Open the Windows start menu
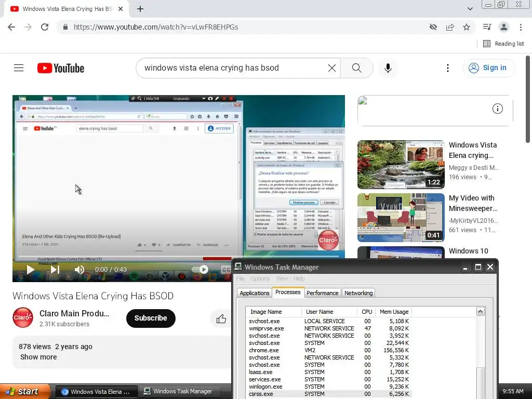Screen dimensions: 532x399 click(x=24, y=392)
